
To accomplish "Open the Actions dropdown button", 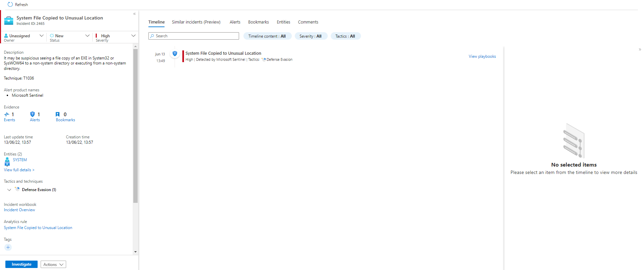I will tap(53, 265).
